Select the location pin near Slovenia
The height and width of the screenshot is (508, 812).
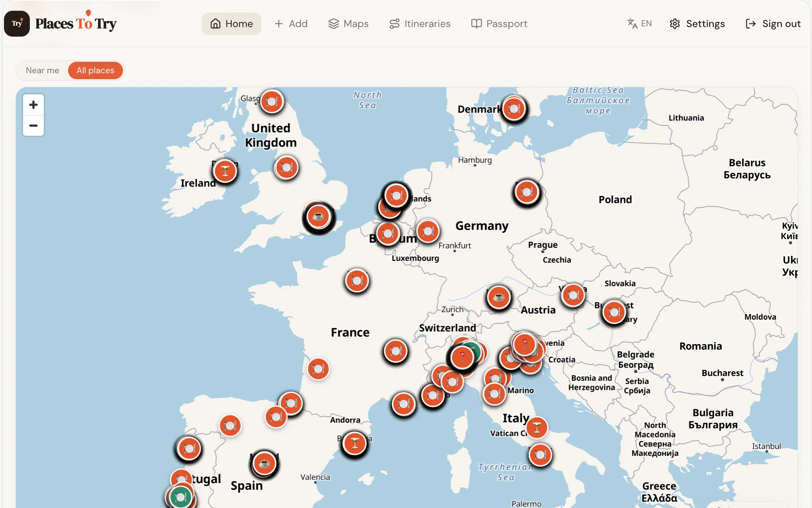(525, 344)
